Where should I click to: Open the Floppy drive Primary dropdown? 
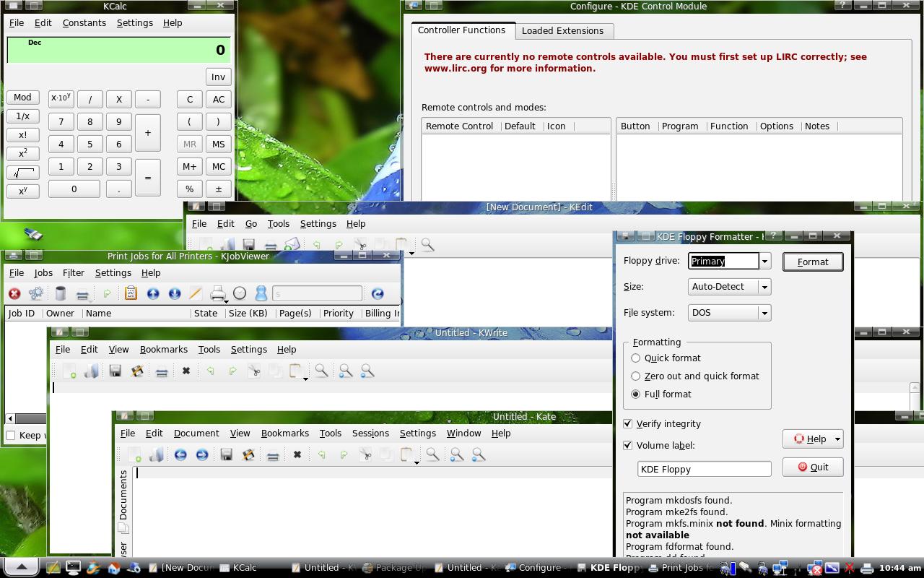pos(764,261)
